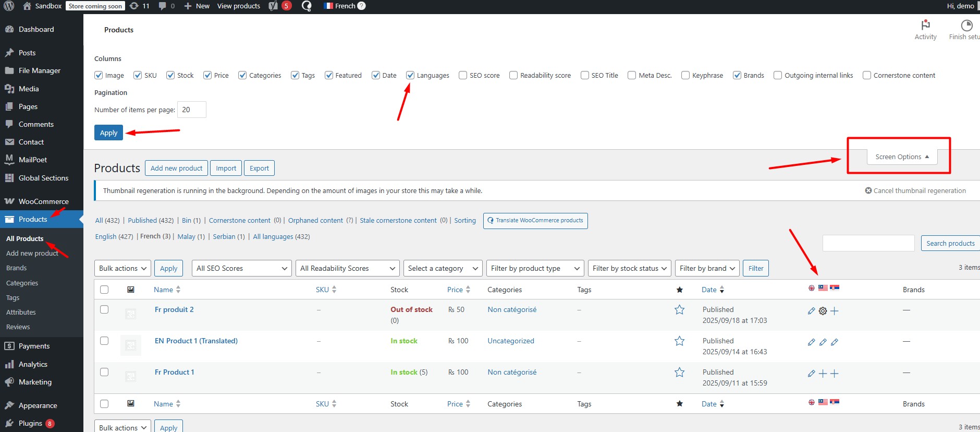This screenshot has height=432, width=980.
Task: Open WooCommerce in the sidebar menu
Action: click(x=43, y=201)
